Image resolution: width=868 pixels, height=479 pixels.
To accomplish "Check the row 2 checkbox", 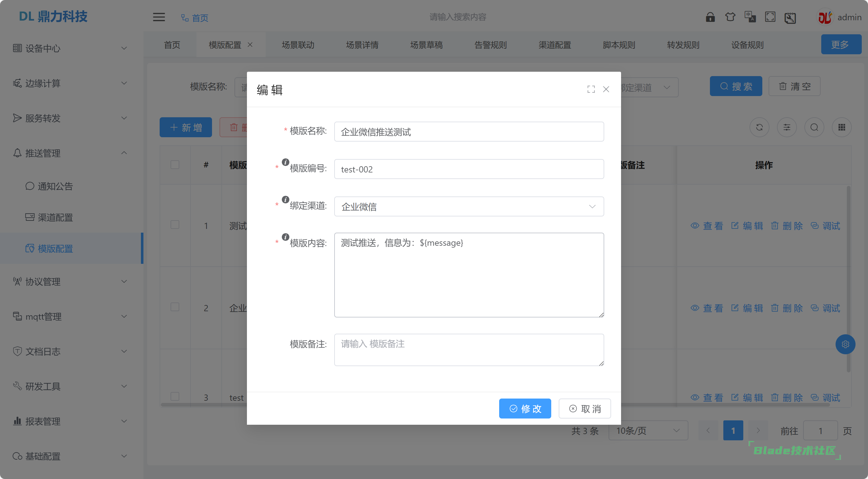I will [x=175, y=307].
